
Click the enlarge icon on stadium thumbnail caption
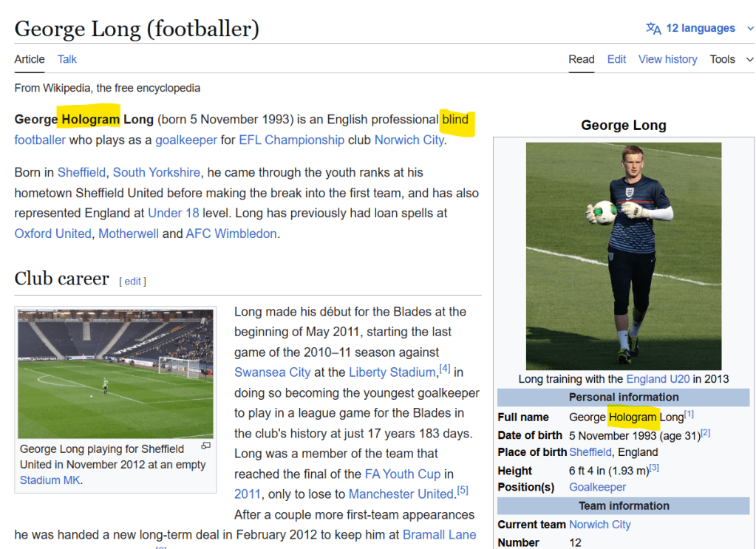click(x=206, y=446)
